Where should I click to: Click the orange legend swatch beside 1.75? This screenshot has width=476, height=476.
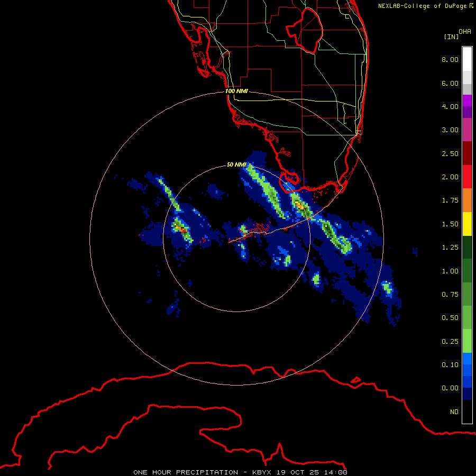[x=467, y=200]
